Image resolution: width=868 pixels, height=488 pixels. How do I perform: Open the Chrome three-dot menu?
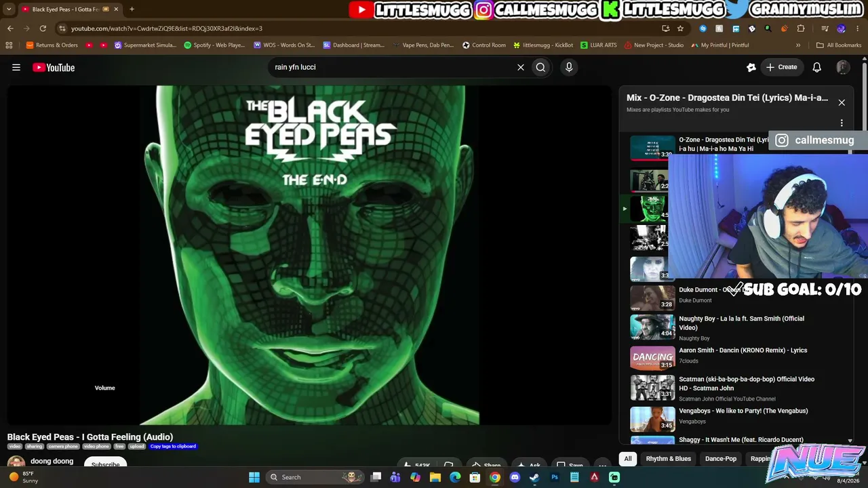858,28
